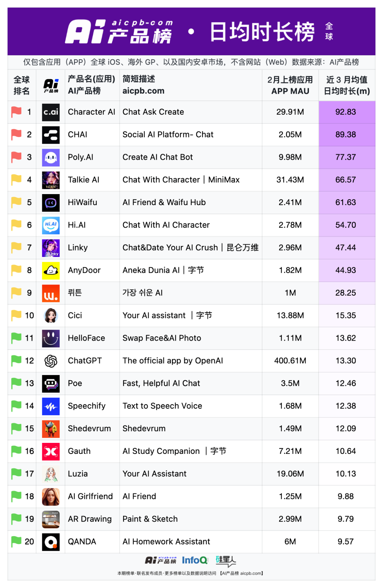383x588 pixels.
Task: Click the 31.43M MAU value
Action: tap(290, 180)
